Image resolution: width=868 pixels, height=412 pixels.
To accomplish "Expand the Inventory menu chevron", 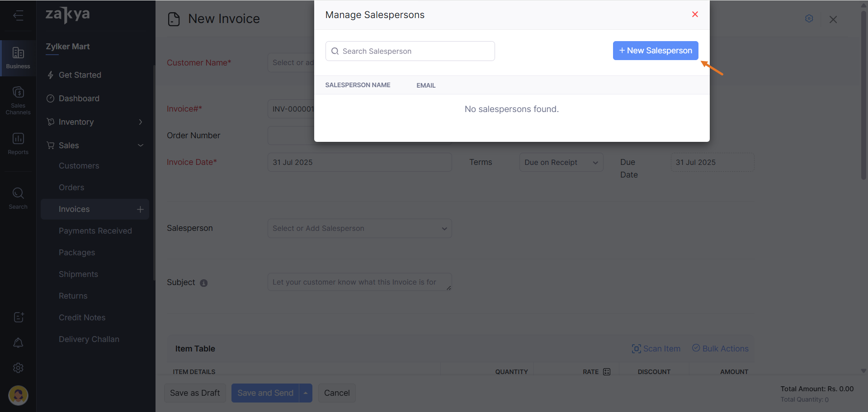I will [141, 122].
